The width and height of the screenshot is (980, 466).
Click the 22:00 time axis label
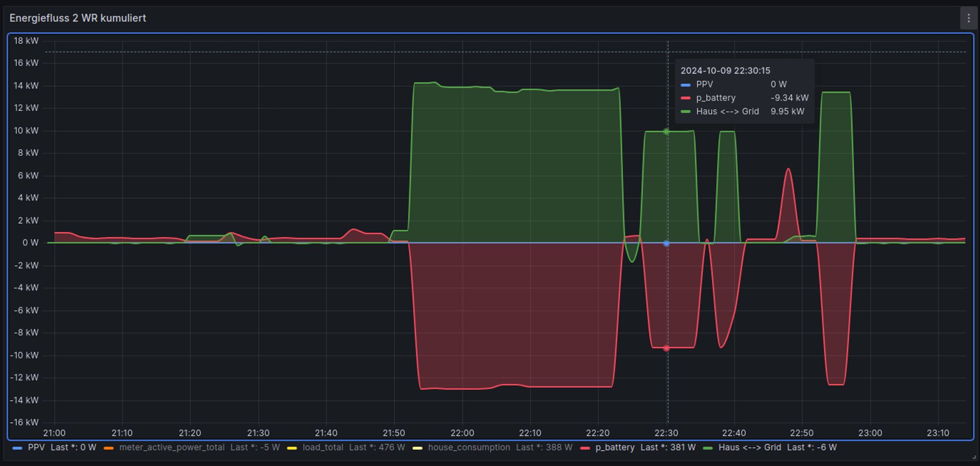[x=462, y=433]
